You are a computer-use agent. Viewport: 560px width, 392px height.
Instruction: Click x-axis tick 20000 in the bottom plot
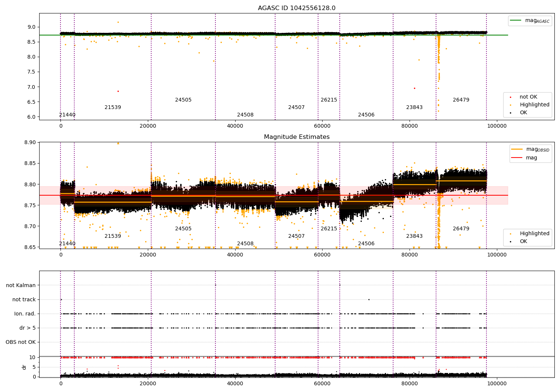point(148,383)
